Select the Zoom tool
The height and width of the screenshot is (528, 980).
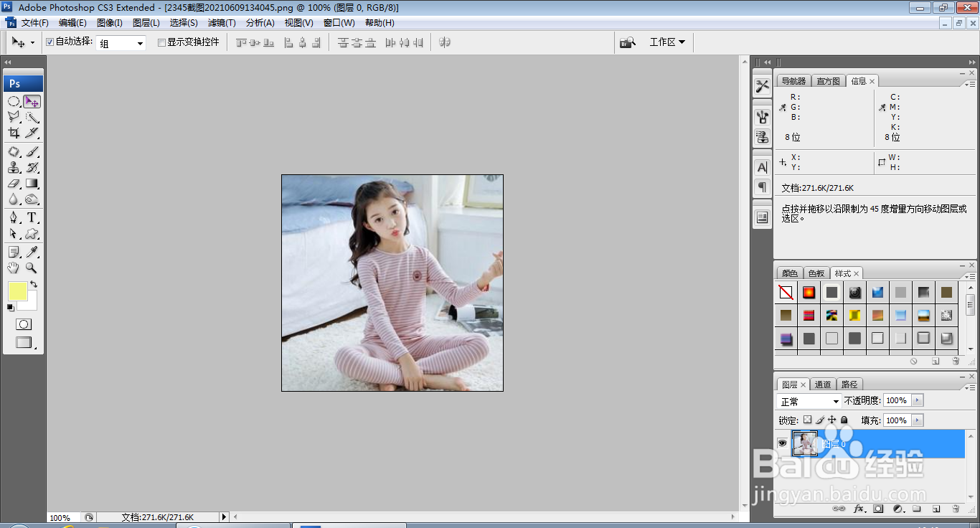coord(32,268)
